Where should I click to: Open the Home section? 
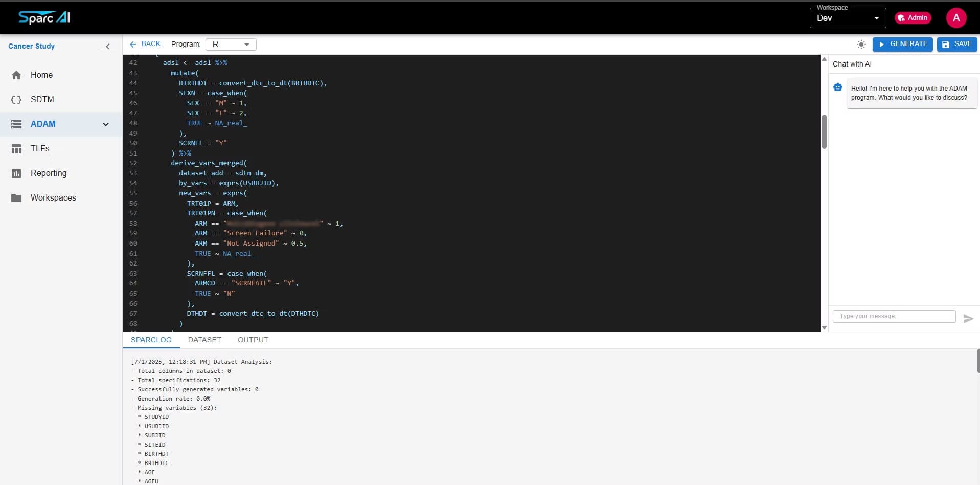(41, 75)
